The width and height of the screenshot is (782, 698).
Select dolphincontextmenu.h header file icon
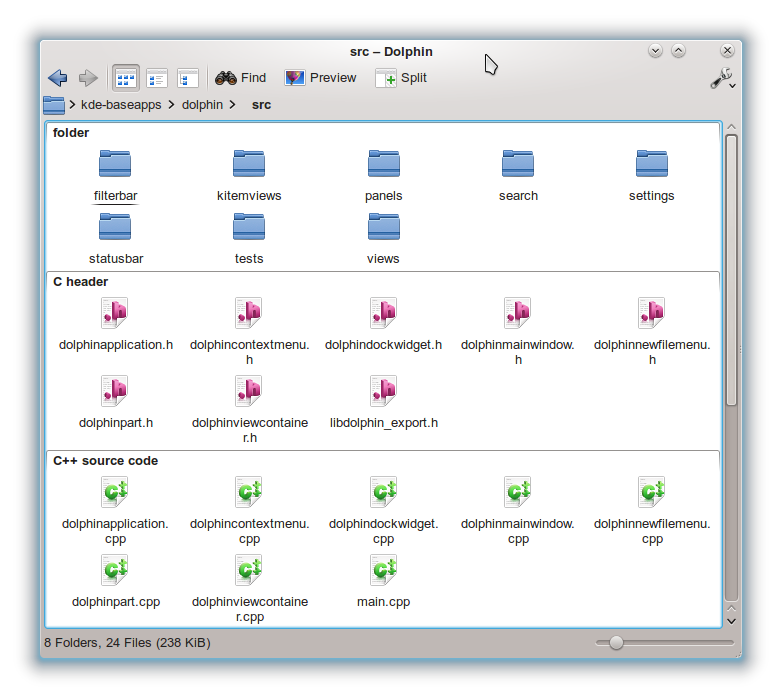(249, 313)
